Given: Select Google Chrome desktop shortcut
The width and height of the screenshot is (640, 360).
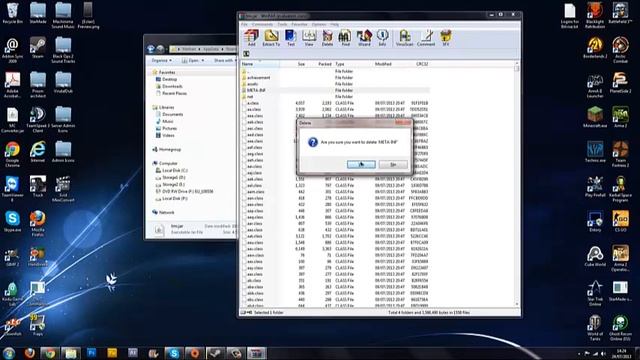Looking at the screenshot, I should pos(12,154).
